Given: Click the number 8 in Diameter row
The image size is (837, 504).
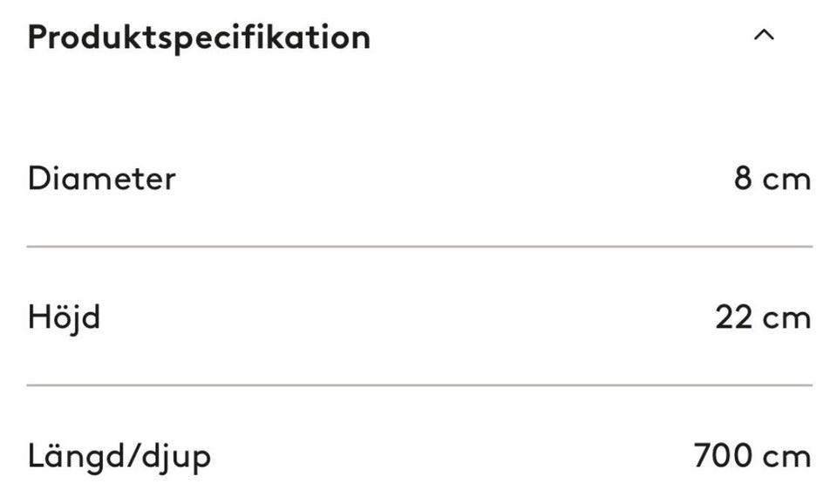Looking at the screenshot, I should tap(743, 179).
